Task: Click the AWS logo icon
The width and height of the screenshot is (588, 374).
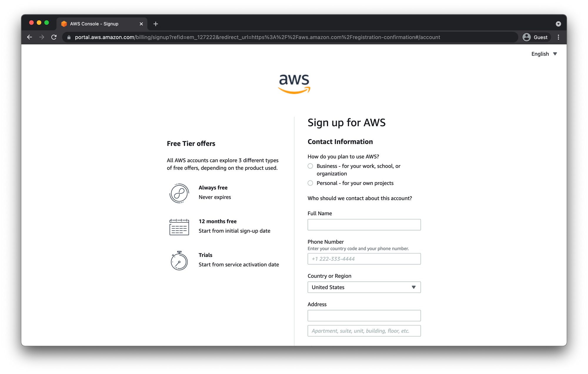Action: click(x=294, y=84)
